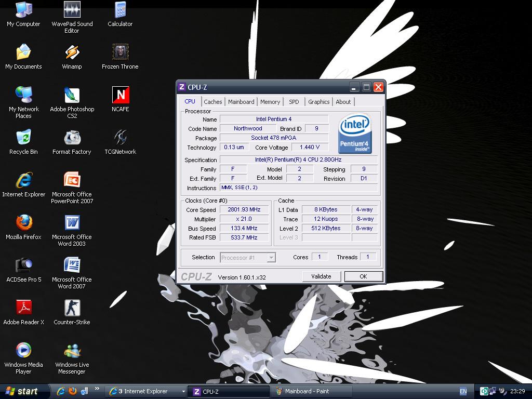Click the Code Name value Northwood

tap(248, 129)
